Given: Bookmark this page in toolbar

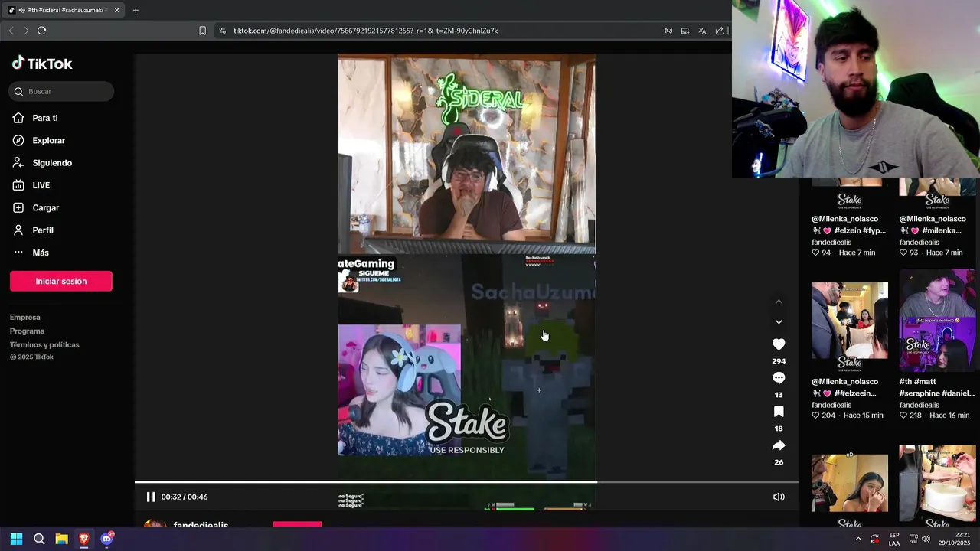Looking at the screenshot, I should click(x=202, y=31).
